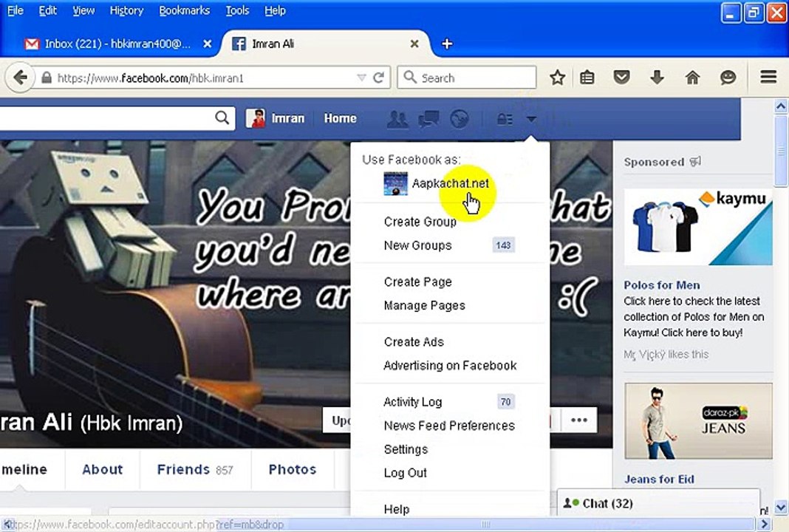The width and height of the screenshot is (789, 532).
Task: Switch to the Imran Ali tab
Action: [326, 44]
